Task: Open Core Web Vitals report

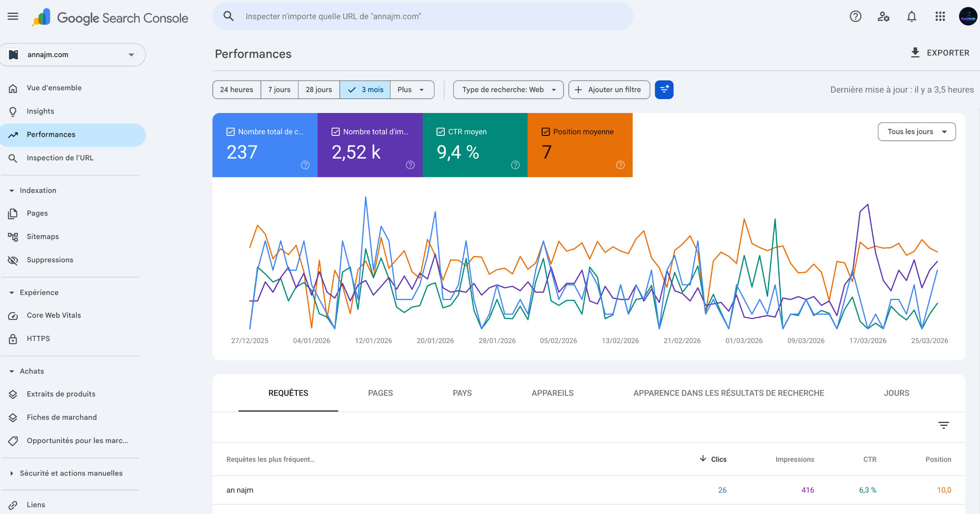Action: 53,315
